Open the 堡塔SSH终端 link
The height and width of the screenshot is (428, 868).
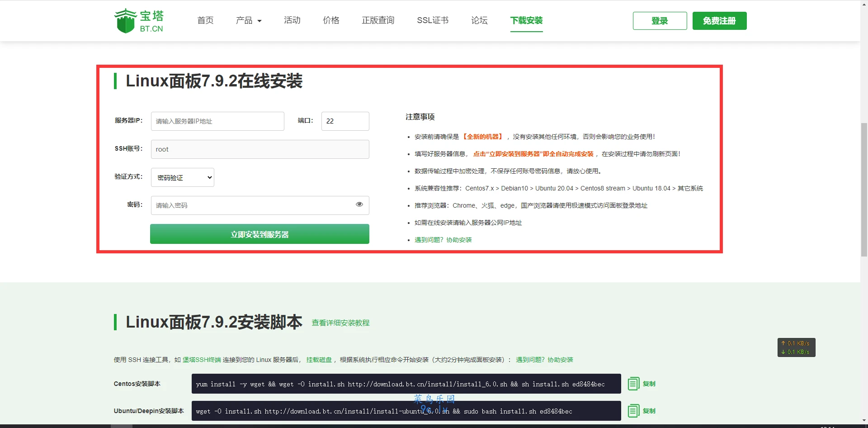pos(202,360)
